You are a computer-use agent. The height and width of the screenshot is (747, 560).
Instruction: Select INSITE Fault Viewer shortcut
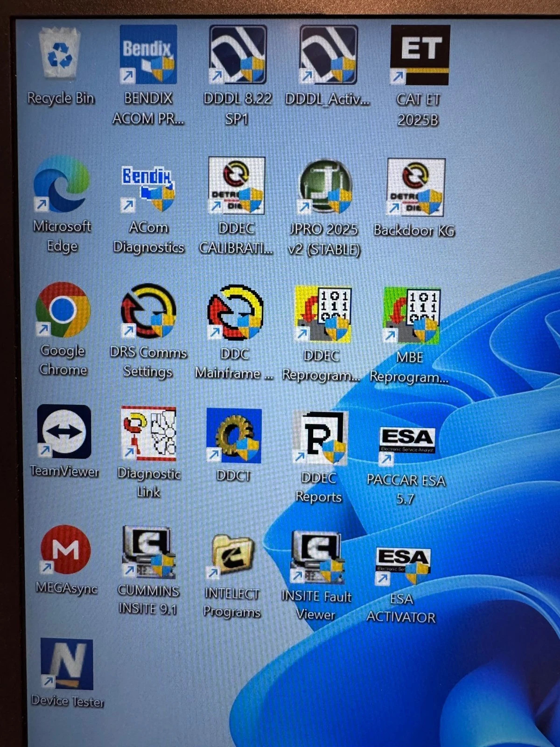click(x=317, y=557)
